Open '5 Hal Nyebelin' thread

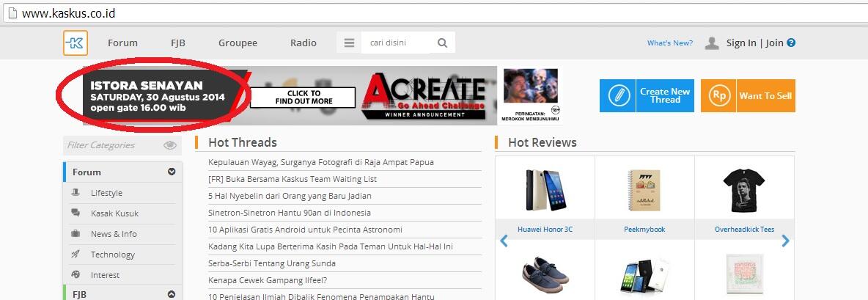tap(290, 196)
